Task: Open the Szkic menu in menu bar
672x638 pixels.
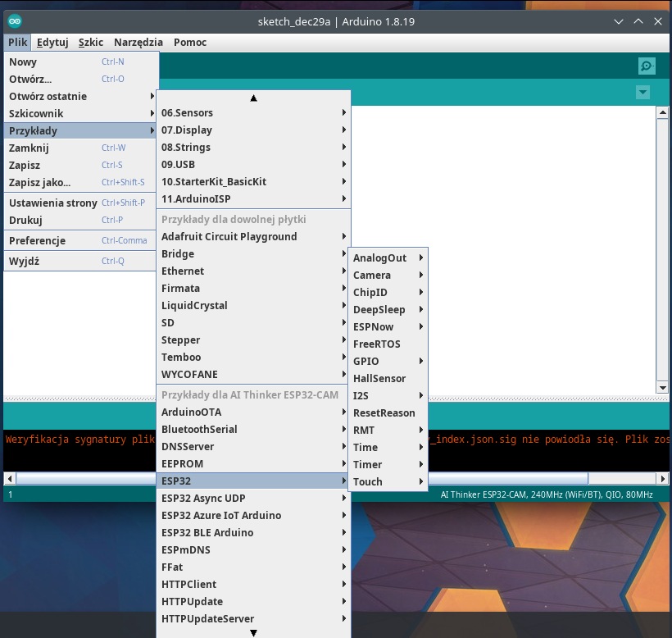Action: point(90,43)
